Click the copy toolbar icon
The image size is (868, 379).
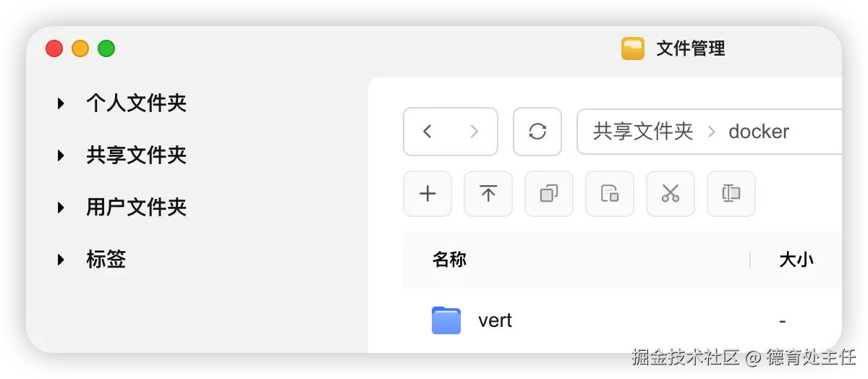[x=549, y=194]
